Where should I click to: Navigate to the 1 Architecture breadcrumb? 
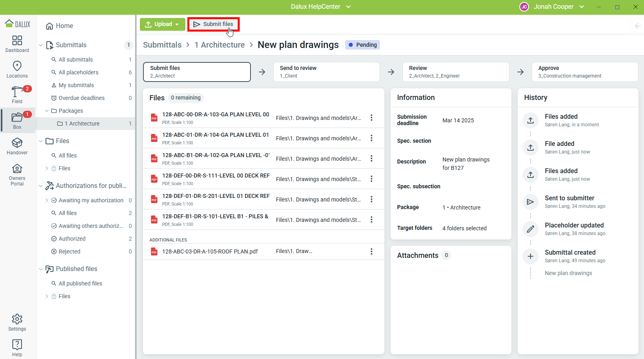(219, 45)
